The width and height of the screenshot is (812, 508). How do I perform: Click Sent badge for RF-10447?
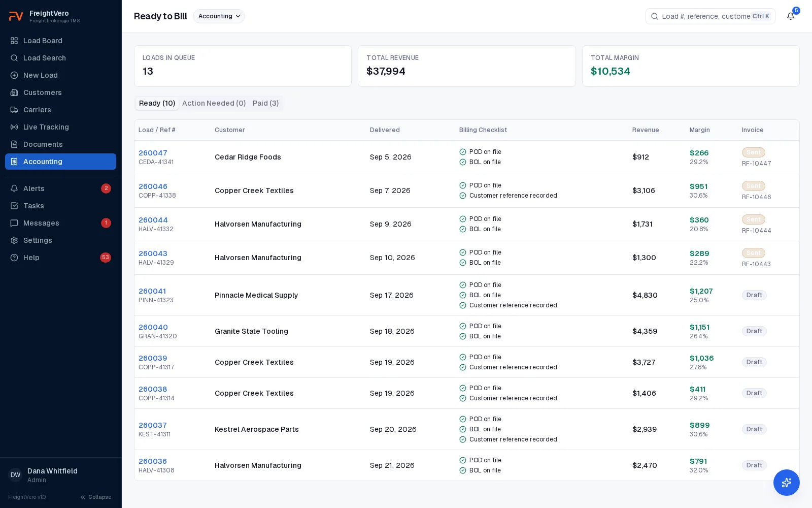pyautogui.click(x=754, y=152)
